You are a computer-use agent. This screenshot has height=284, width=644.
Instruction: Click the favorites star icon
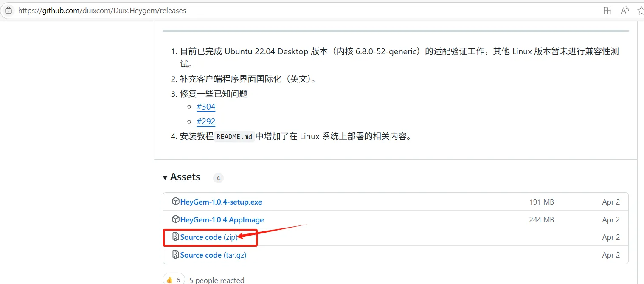coord(640,11)
